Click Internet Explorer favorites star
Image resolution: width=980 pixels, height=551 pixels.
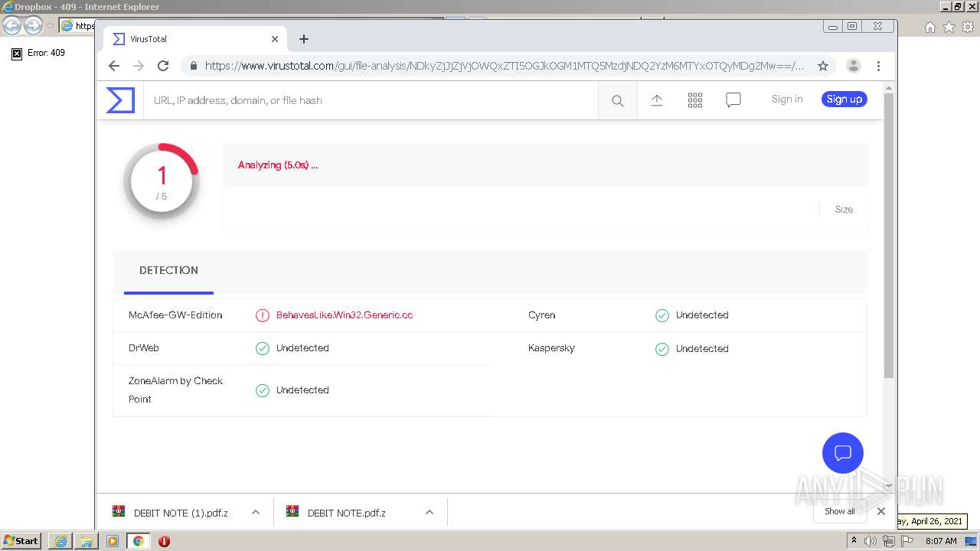[x=949, y=27]
